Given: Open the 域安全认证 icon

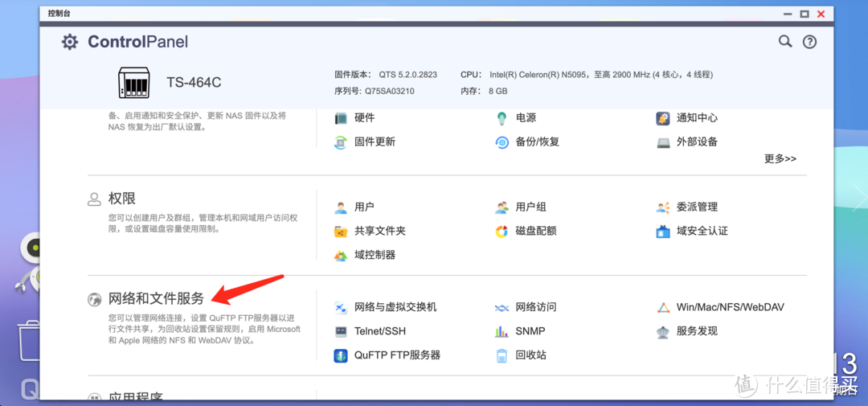Looking at the screenshot, I should (x=662, y=232).
